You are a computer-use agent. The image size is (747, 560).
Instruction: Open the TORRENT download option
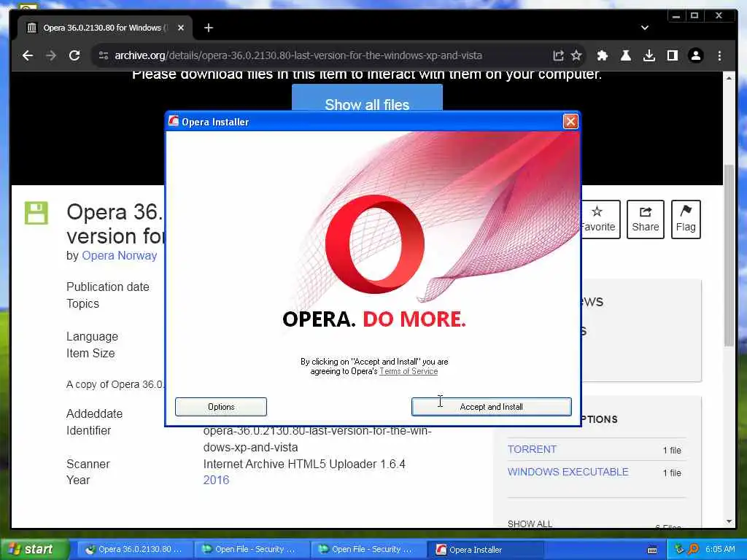click(532, 449)
